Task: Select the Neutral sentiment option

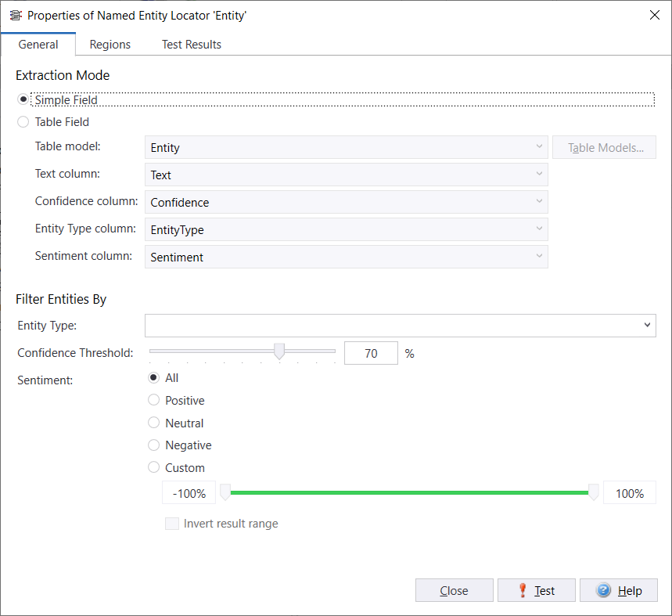Action: (x=154, y=423)
